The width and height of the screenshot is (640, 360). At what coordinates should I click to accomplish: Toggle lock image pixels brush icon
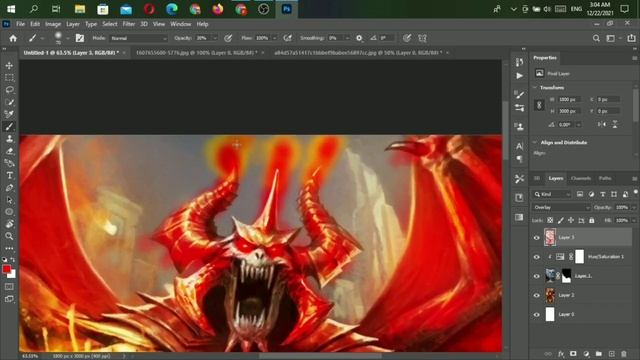pos(561,220)
